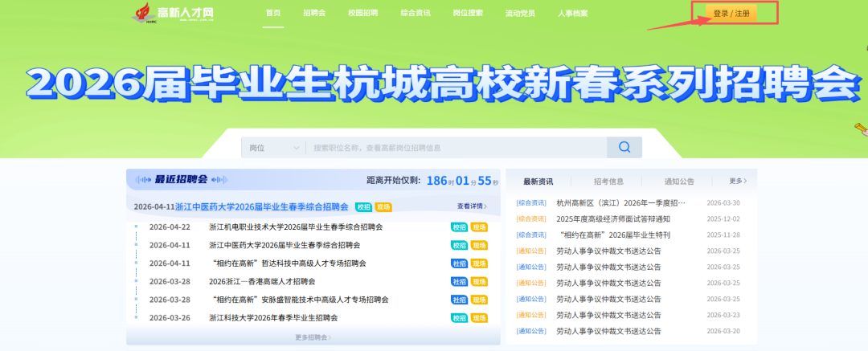This screenshot has height=351, width=868.
Task: Click [通知公告] label on the 2026-03-20 row
Action: 531,332
